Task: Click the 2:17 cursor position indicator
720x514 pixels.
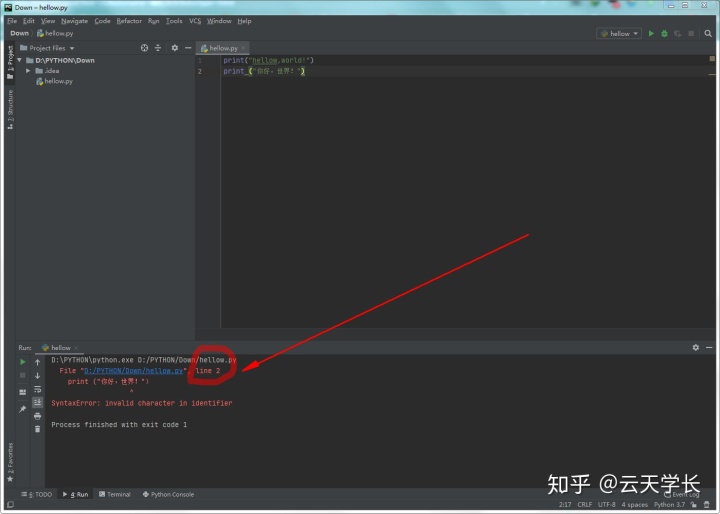Action: click(x=565, y=504)
